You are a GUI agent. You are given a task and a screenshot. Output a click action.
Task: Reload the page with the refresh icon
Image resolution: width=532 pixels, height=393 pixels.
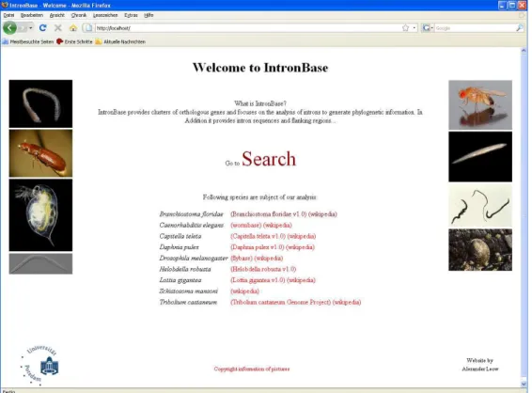(42, 28)
